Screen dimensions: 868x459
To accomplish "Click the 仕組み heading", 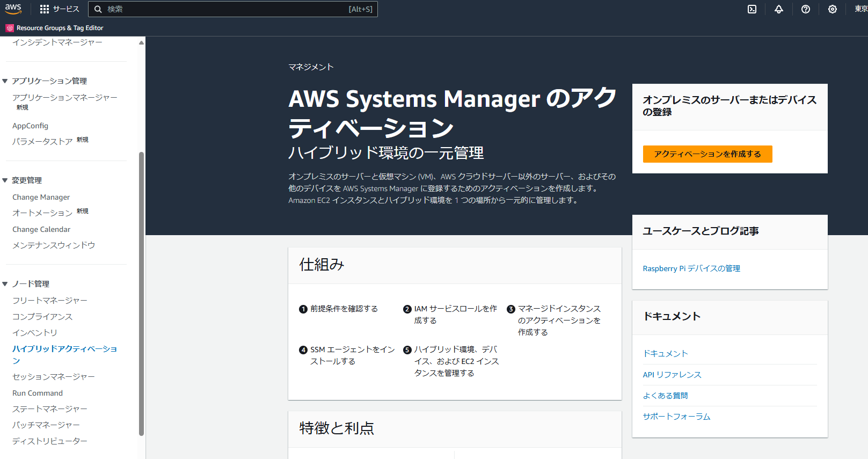I will click(x=322, y=265).
